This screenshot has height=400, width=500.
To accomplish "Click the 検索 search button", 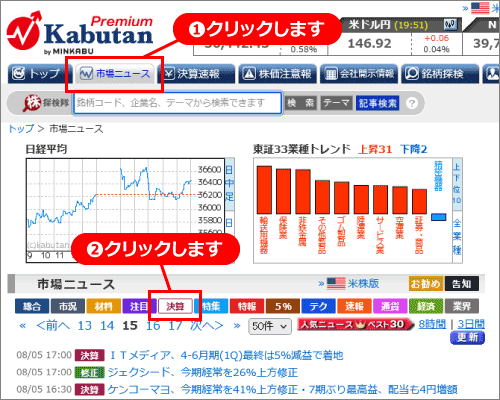I will 301,103.
